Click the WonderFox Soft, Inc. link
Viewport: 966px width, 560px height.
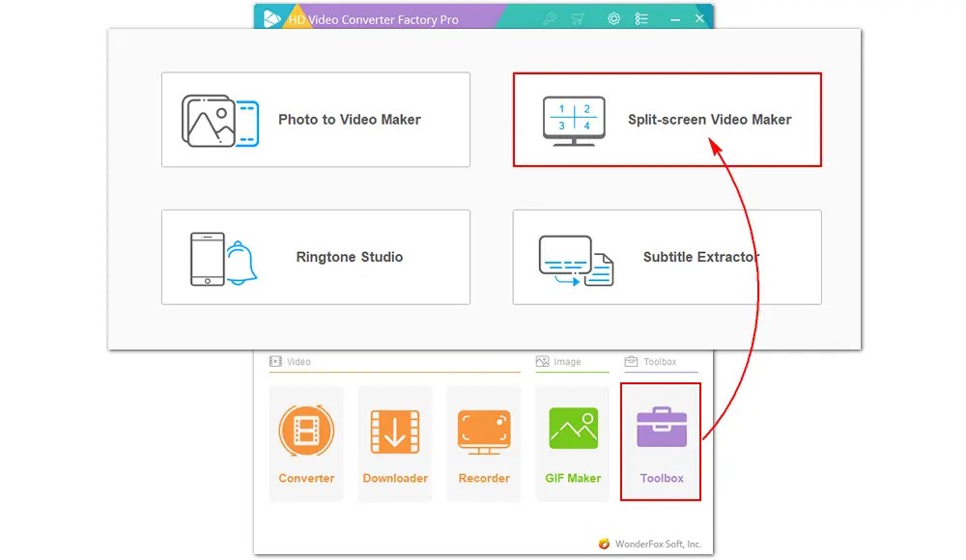click(x=658, y=544)
